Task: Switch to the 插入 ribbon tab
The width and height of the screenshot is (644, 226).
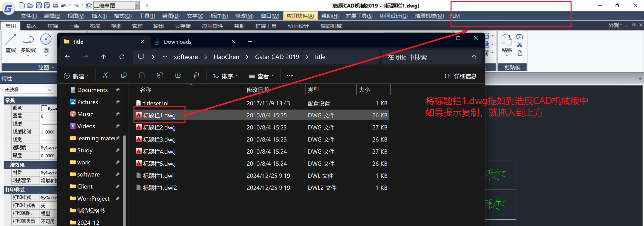Action: point(32,26)
